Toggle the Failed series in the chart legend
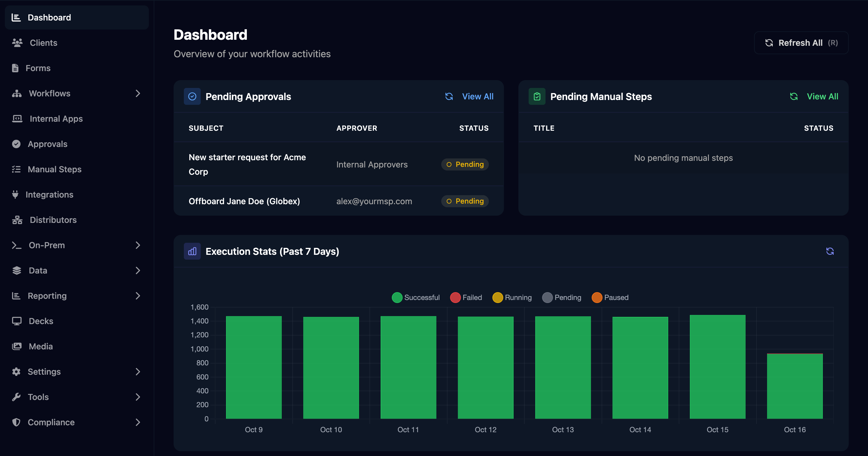Viewport: 868px width, 456px height. (466, 297)
